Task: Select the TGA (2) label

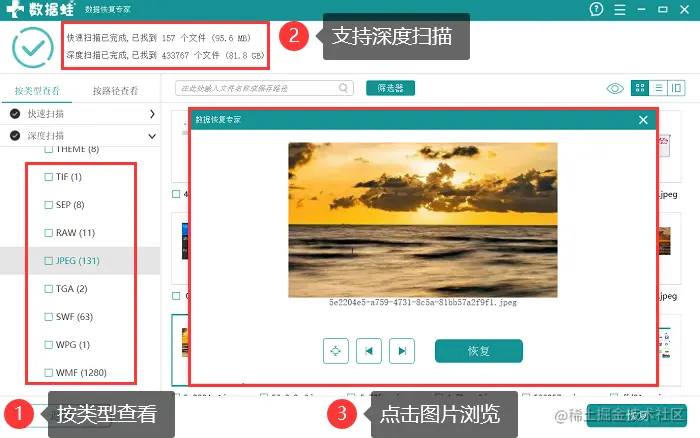Action: [x=71, y=289]
